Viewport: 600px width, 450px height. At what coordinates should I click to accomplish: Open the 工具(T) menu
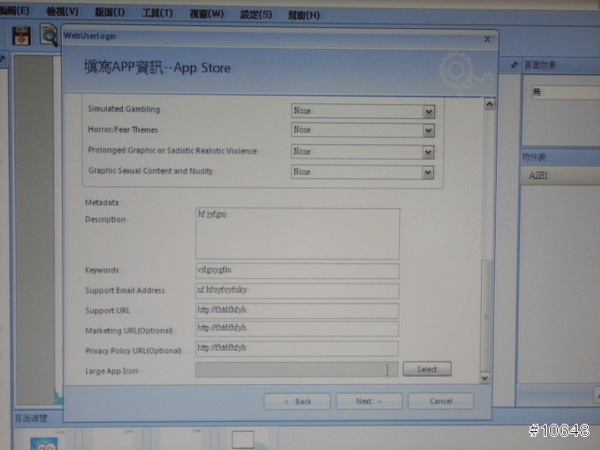pyautogui.click(x=157, y=13)
